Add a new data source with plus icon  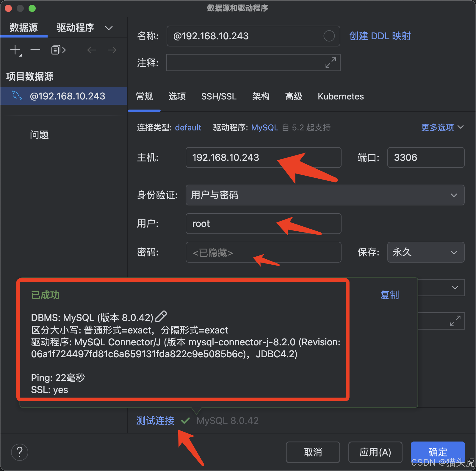coord(15,50)
